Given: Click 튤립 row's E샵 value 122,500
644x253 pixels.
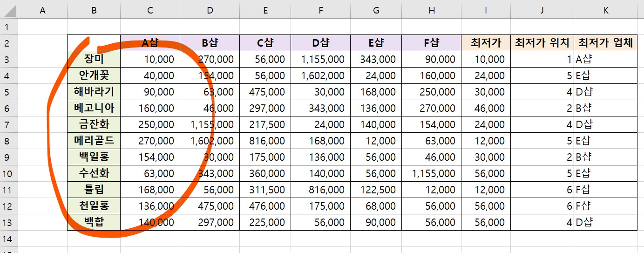Looking at the screenshot, I should (376, 190).
